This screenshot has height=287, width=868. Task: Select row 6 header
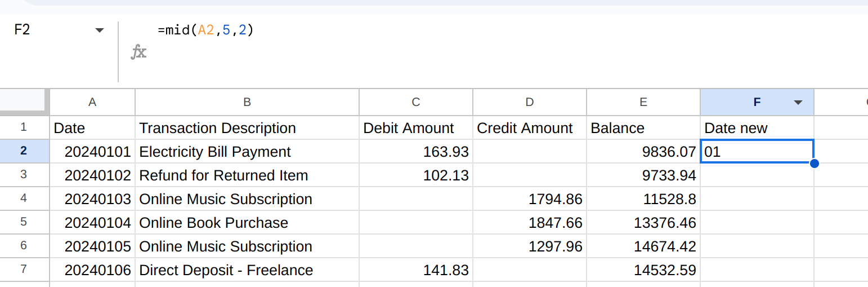tap(24, 246)
